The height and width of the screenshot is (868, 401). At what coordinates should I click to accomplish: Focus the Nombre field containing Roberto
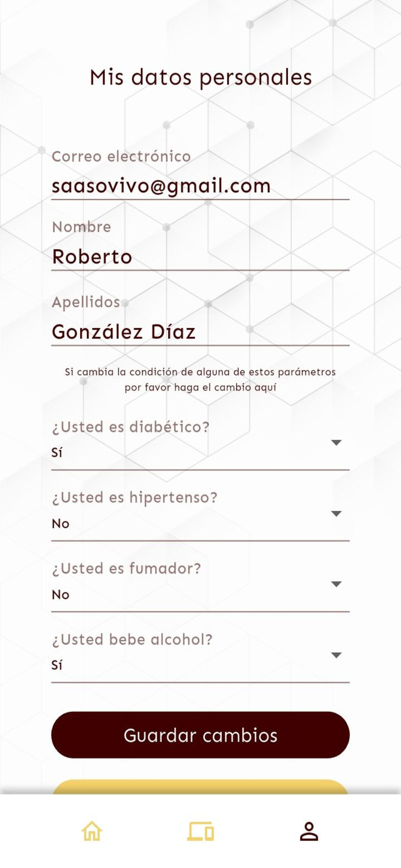200,257
